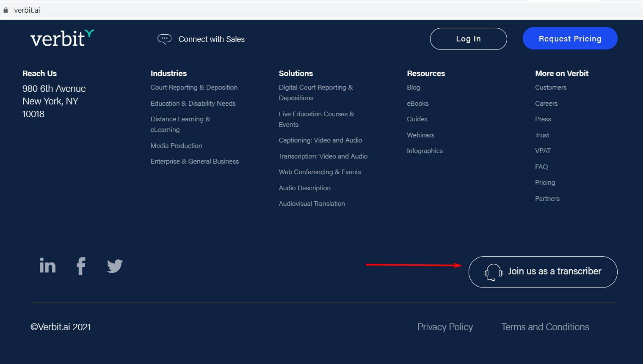Open Court Reporting & Deposition industry link
Screen dimensions: 643x364
click(x=194, y=88)
